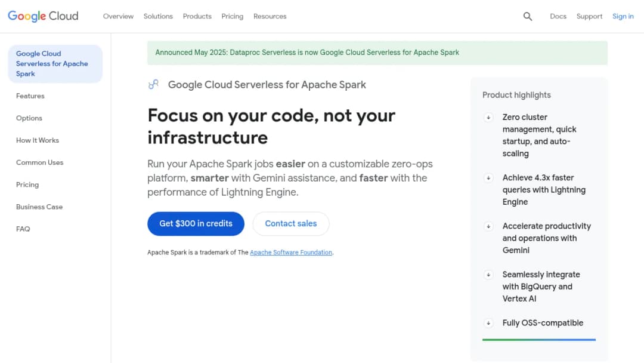
Task: Expand the Seamlessly integrate with BigQuery arrow
Action: coord(488,275)
